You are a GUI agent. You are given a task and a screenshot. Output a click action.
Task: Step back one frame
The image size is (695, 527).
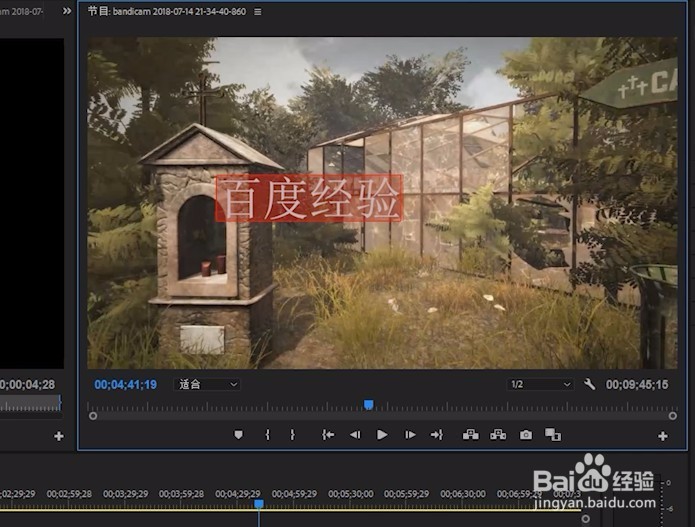[x=355, y=435]
